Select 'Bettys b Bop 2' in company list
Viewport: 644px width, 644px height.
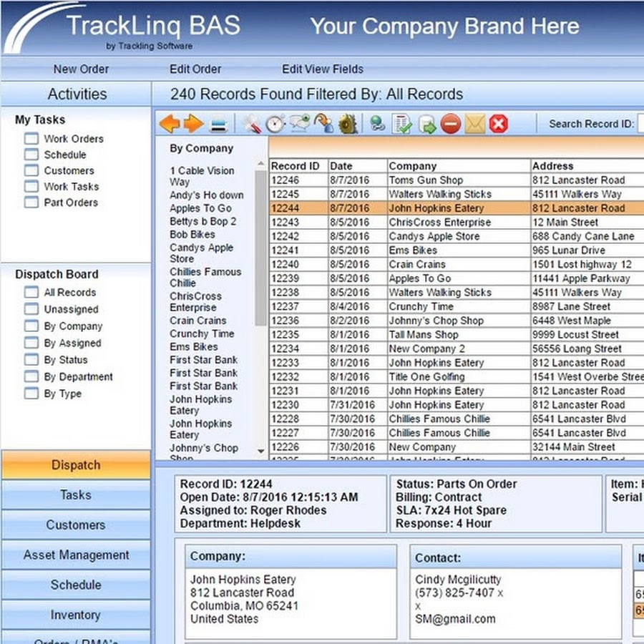click(x=203, y=221)
